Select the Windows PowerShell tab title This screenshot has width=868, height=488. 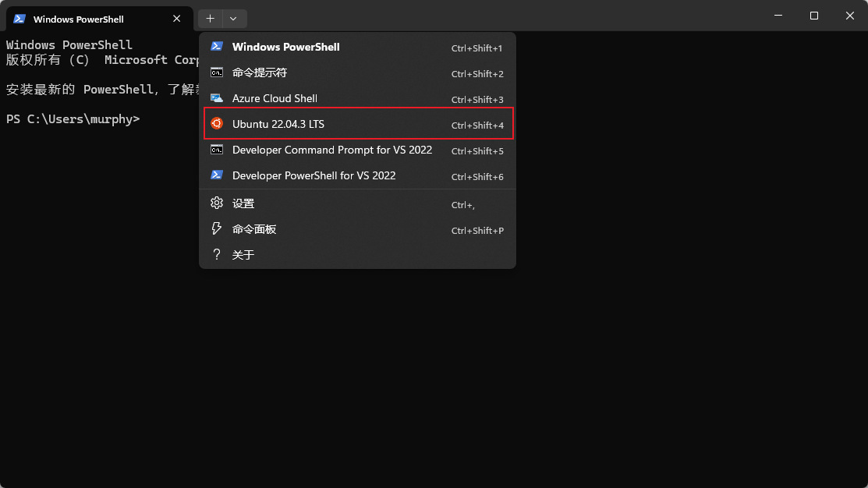(78, 19)
